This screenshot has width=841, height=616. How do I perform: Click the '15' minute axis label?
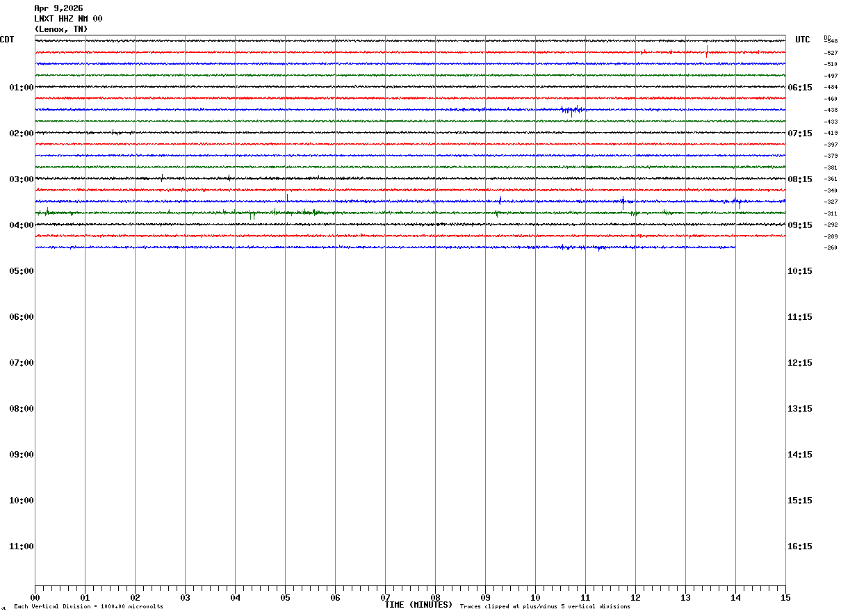point(785,598)
